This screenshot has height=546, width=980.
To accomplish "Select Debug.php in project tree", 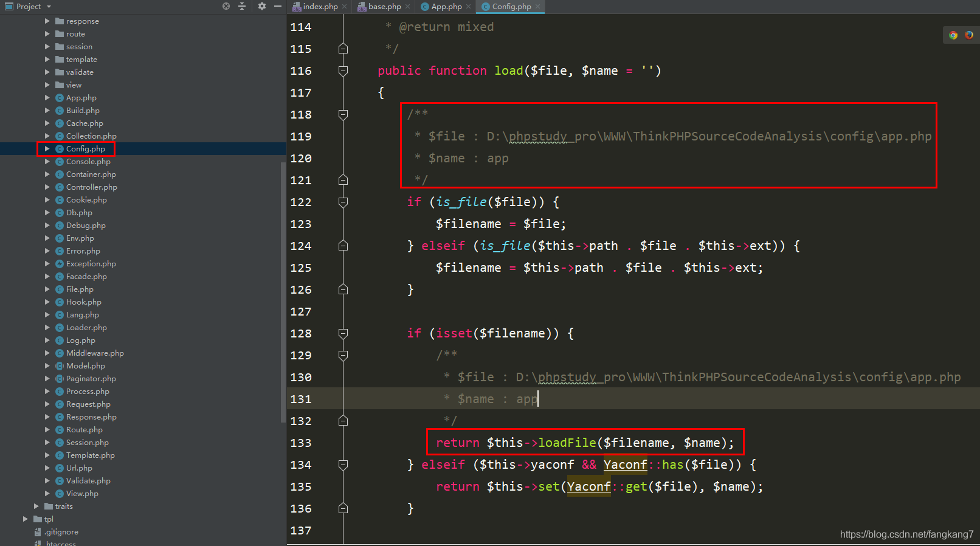I will pyautogui.click(x=86, y=226).
